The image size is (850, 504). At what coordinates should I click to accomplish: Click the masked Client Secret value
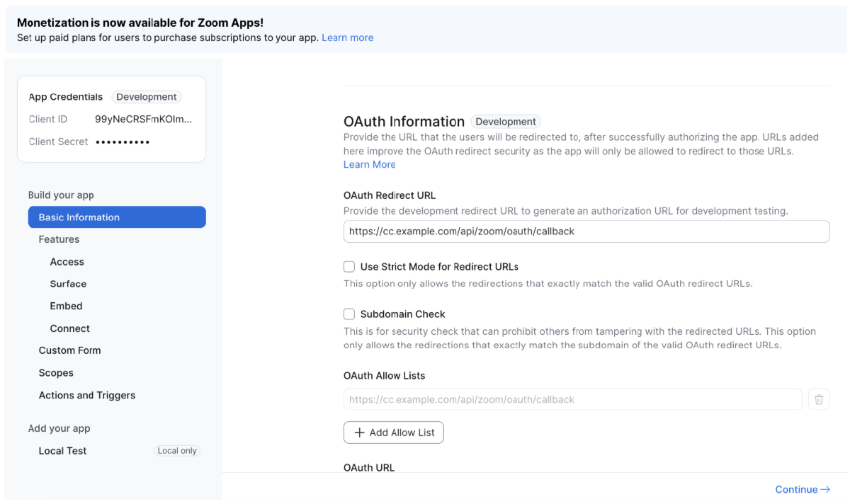pos(123,142)
